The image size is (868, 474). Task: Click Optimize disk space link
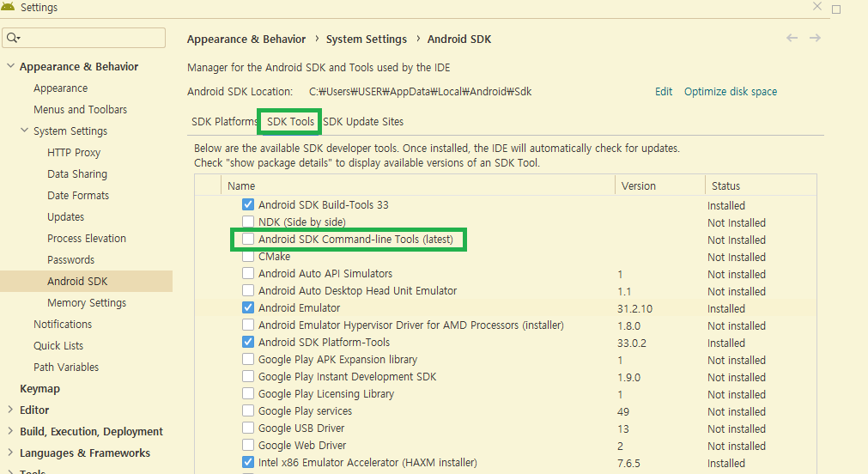tap(731, 91)
